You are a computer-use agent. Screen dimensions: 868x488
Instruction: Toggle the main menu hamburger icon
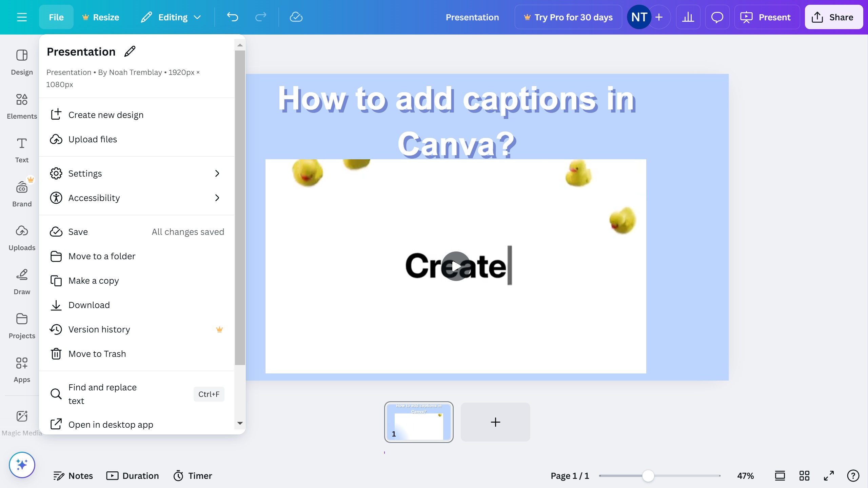click(x=22, y=17)
